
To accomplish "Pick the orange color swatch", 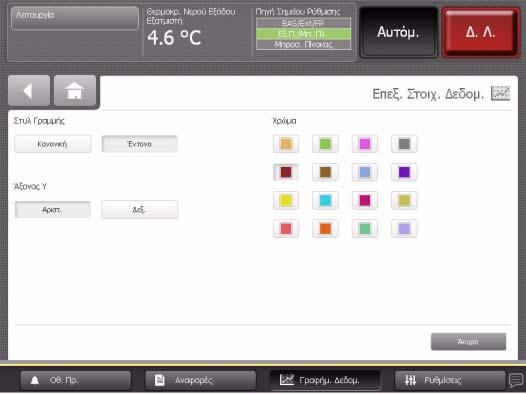I will (x=325, y=229).
